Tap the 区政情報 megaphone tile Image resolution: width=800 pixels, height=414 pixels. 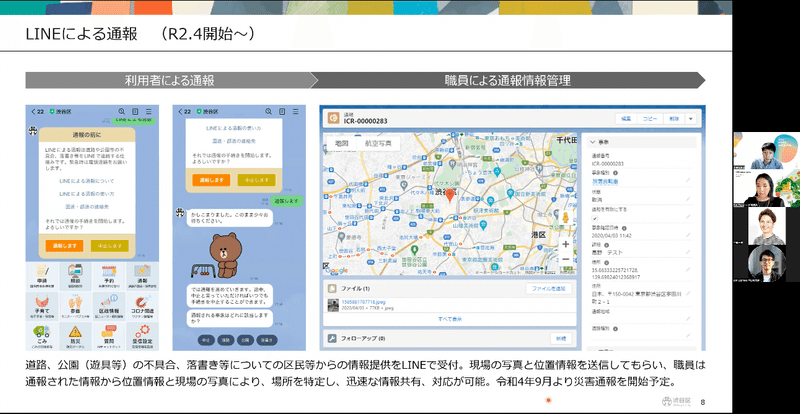[x=109, y=306]
